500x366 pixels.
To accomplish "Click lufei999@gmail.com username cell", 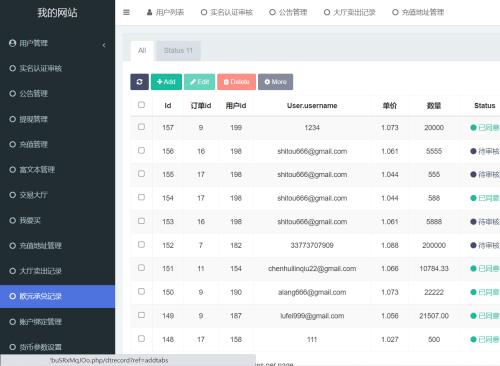I will (312, 316).
